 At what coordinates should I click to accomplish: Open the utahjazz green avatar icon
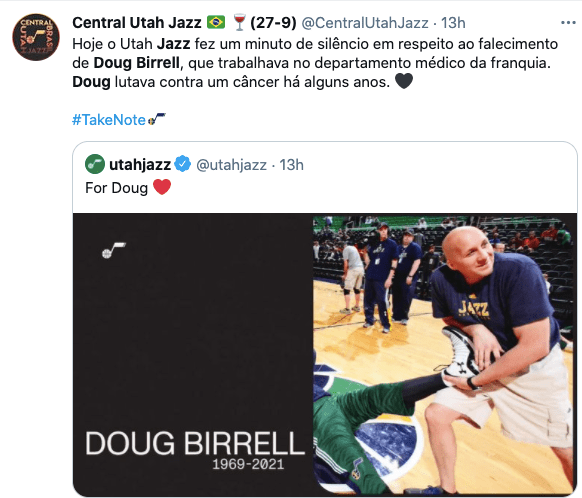95,164
